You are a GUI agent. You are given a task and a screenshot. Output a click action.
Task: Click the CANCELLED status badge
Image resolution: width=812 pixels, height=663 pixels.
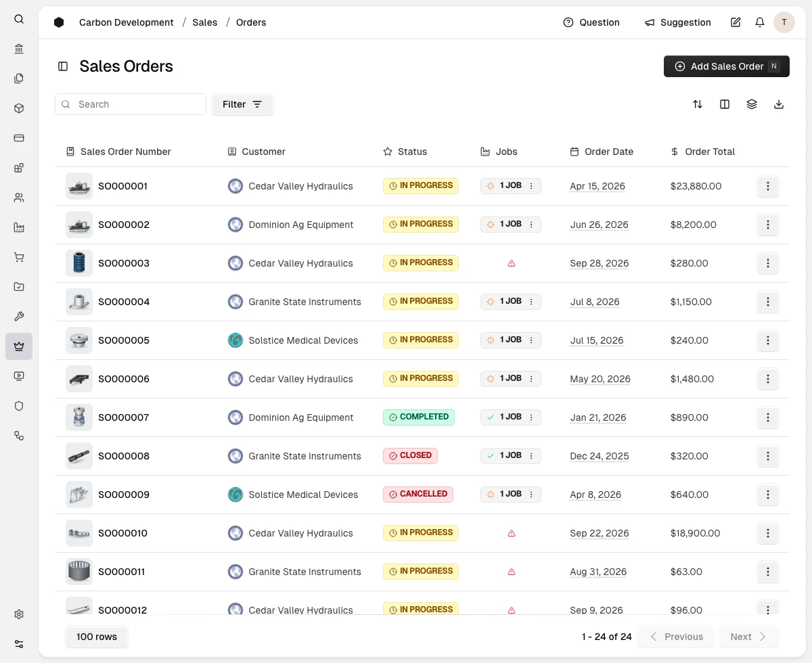click(x=418, y=494)
